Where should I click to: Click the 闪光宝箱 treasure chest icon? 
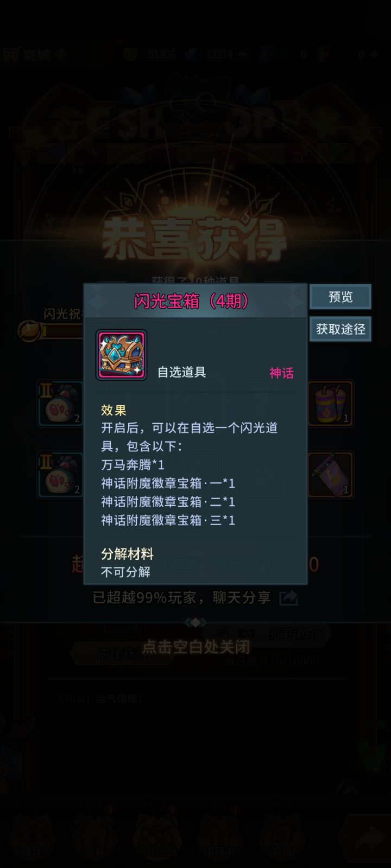(x=121, y=355)
